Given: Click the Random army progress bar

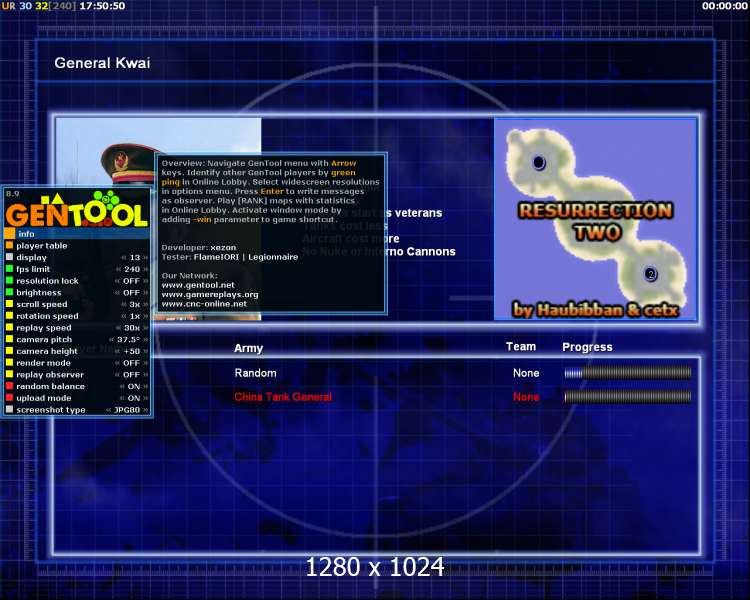Looking at the screenshot, I should 628,373.
